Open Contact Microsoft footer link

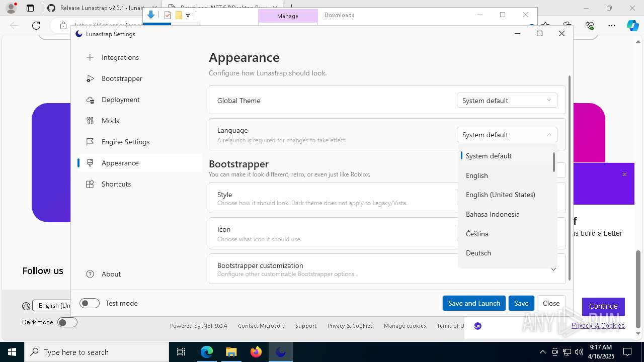[x=261, y=326]
